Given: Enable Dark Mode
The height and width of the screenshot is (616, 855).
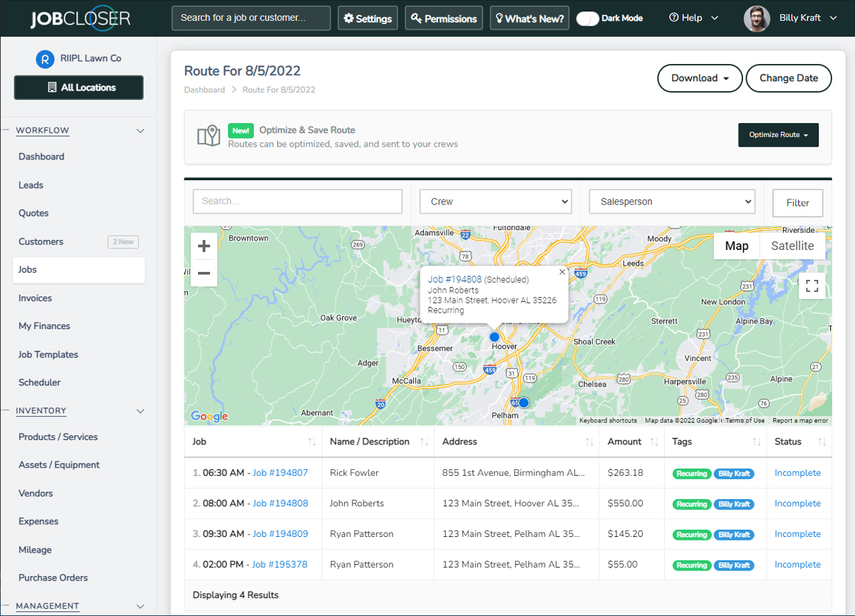Looking at the screenshot, I should pyautogui.click(x=587, y=18).
